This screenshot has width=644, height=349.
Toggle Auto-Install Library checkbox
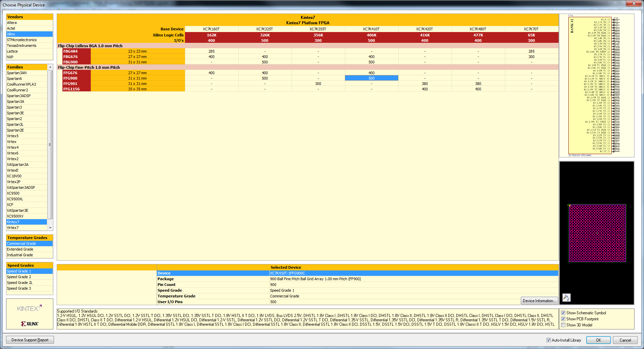click(x=548, y=340)
